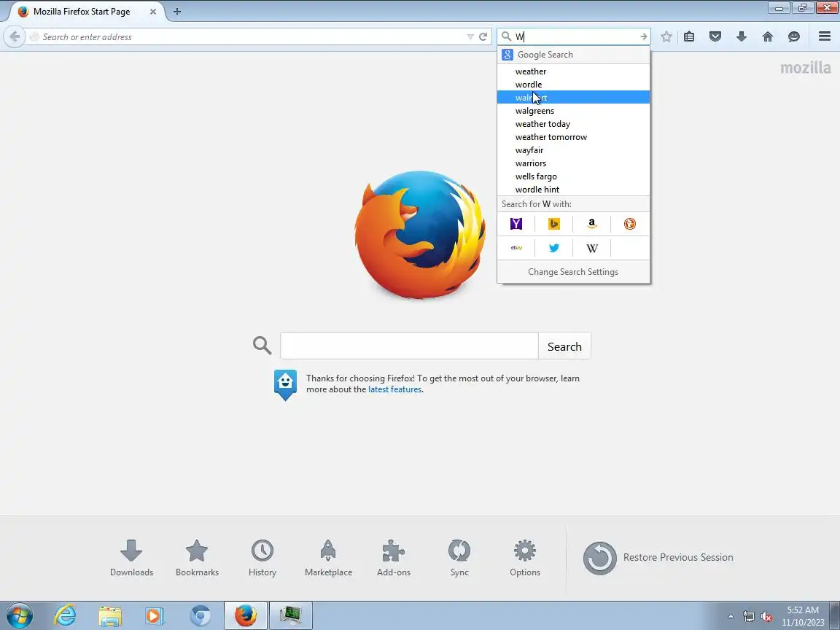840x630 pixels.
Task: Select the Mozilla Firefox Start Page tab
Action: (x=86, y=11)
